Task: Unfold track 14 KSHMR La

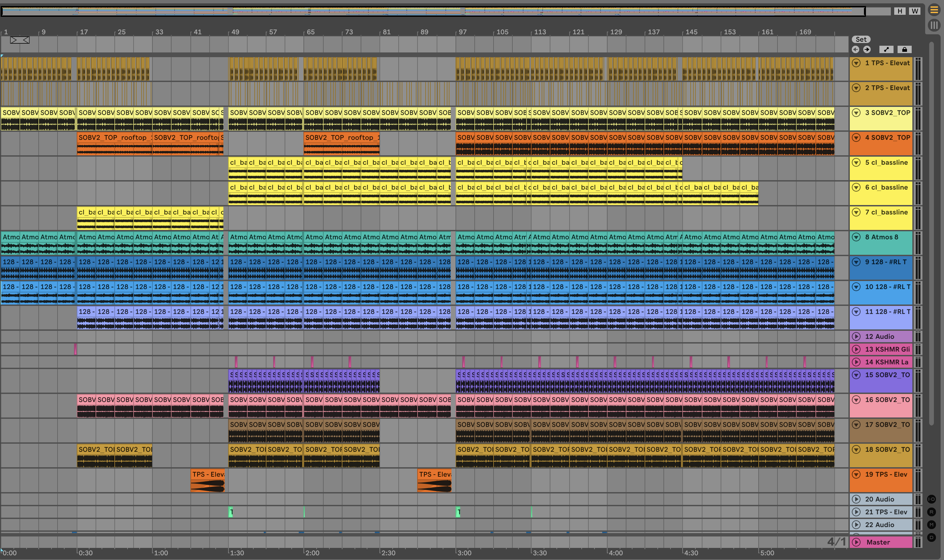Action: coord(857,362)
